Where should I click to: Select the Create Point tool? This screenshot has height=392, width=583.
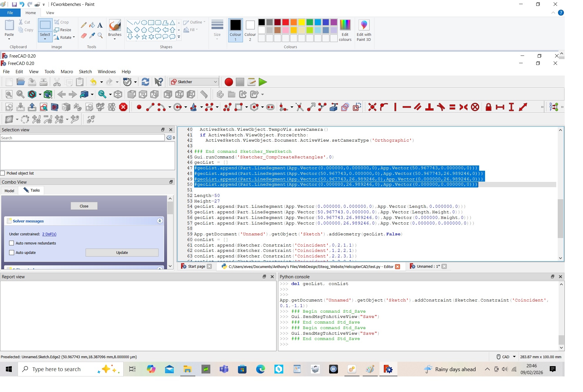point(139,107)
